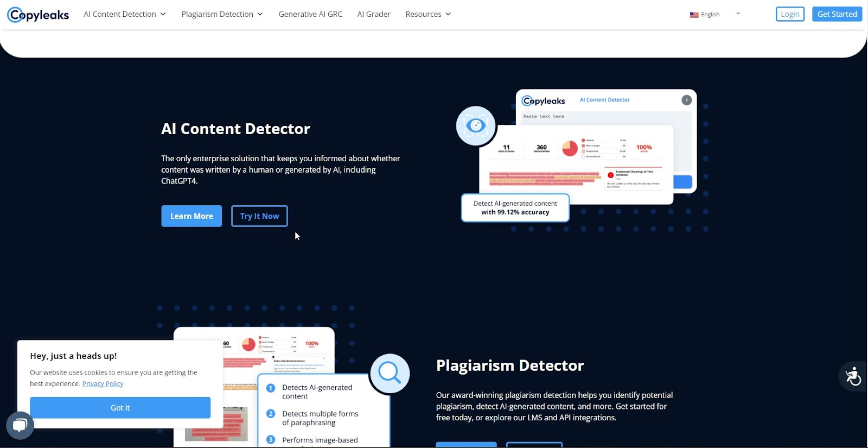The image size is (868, 448).
Task: Click the 'Hey, just a heads up!' title
Action: pos(73,356)
